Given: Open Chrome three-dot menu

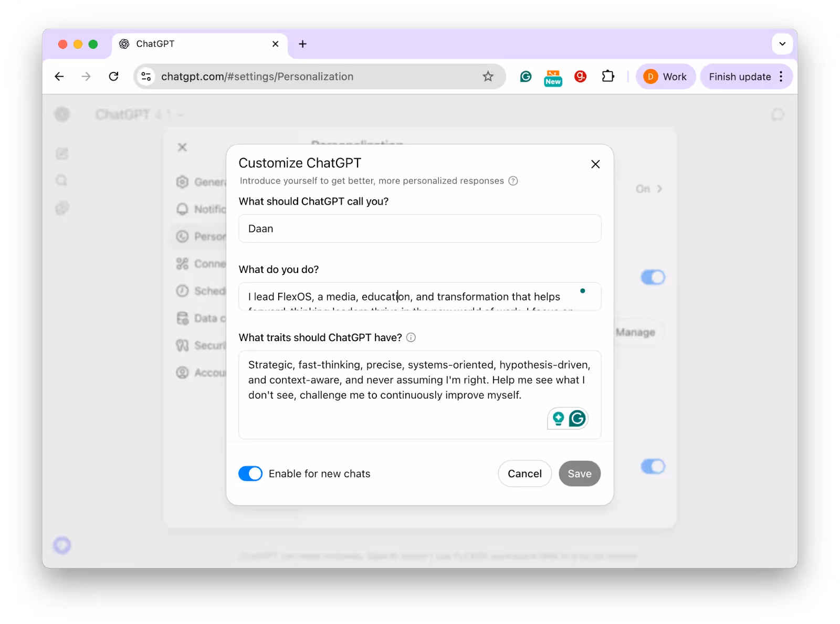Looking at the screenshot, I should (x=781, y=77).
